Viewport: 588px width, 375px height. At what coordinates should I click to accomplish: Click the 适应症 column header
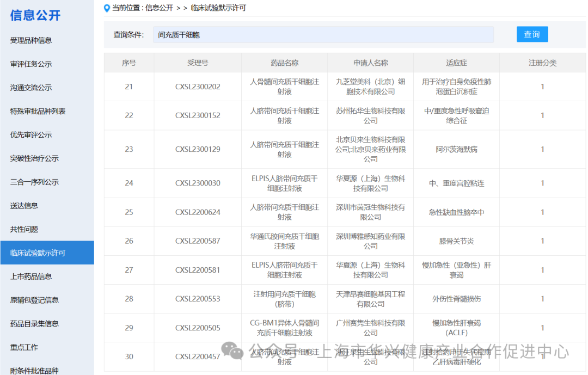456,63
